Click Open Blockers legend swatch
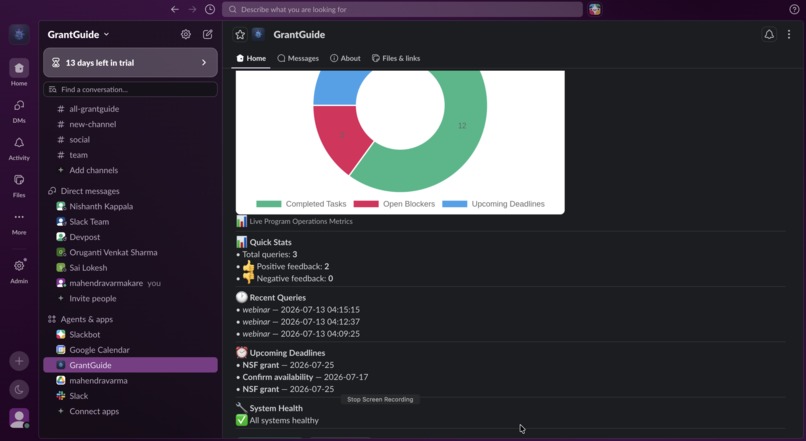 [x=366, y=204]
